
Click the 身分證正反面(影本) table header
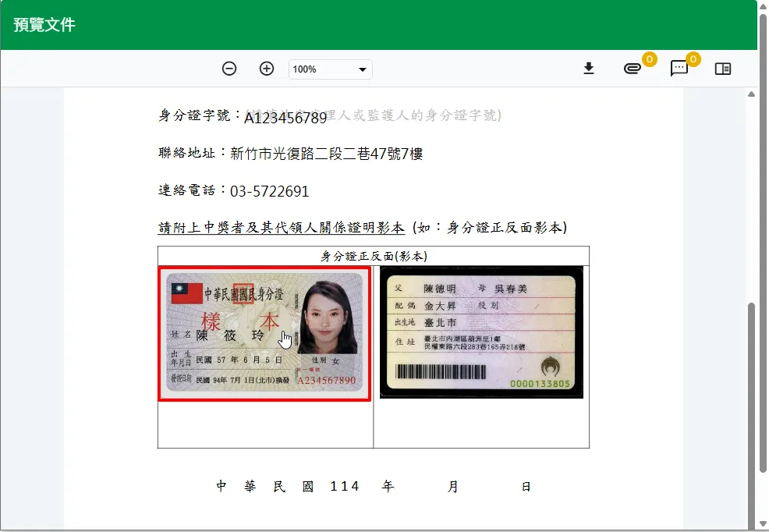coord(374,254)
